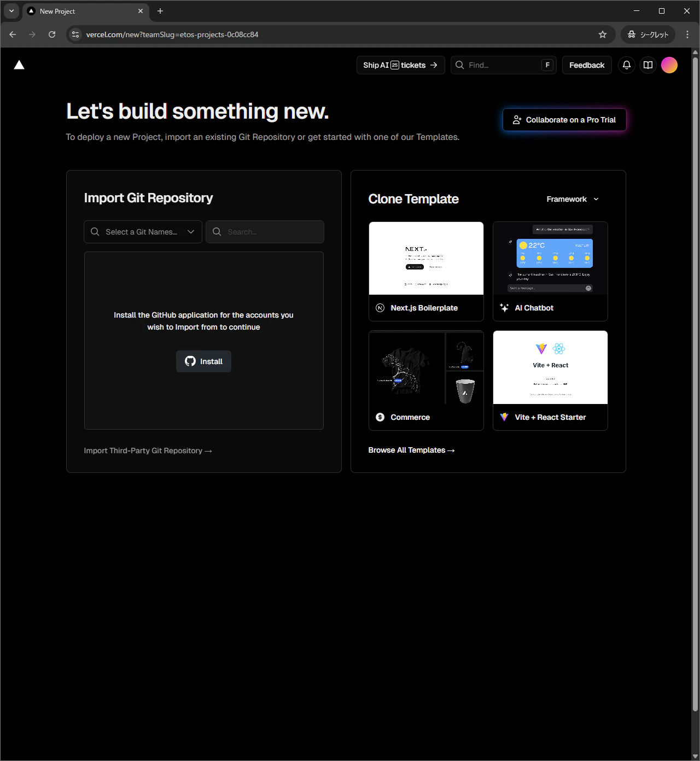Viewport: 700px width, 761px height.
Task: Focus the Find search field
Action: pos(504,65)
